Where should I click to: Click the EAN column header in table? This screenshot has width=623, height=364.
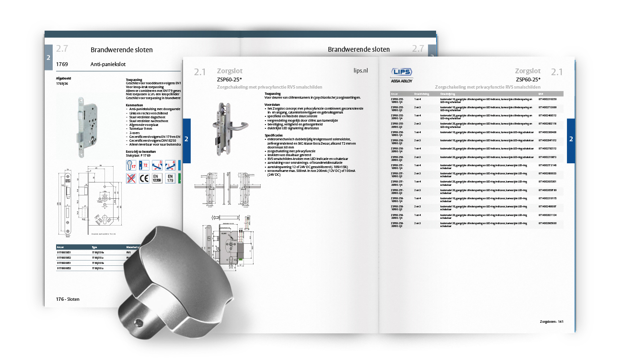[541, 94]
